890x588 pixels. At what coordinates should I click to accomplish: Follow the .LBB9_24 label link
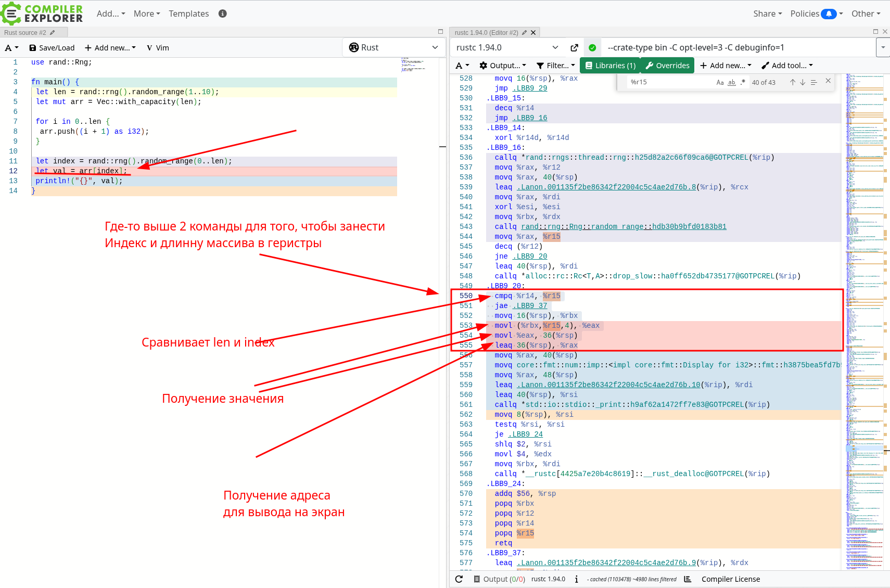coord(525,434)
